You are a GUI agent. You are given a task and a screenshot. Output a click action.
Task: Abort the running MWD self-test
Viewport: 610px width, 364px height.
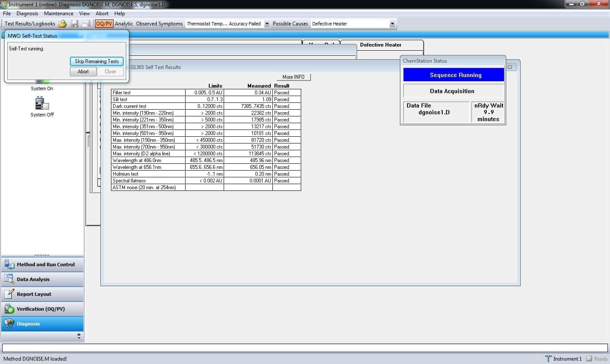pos(83,72)
